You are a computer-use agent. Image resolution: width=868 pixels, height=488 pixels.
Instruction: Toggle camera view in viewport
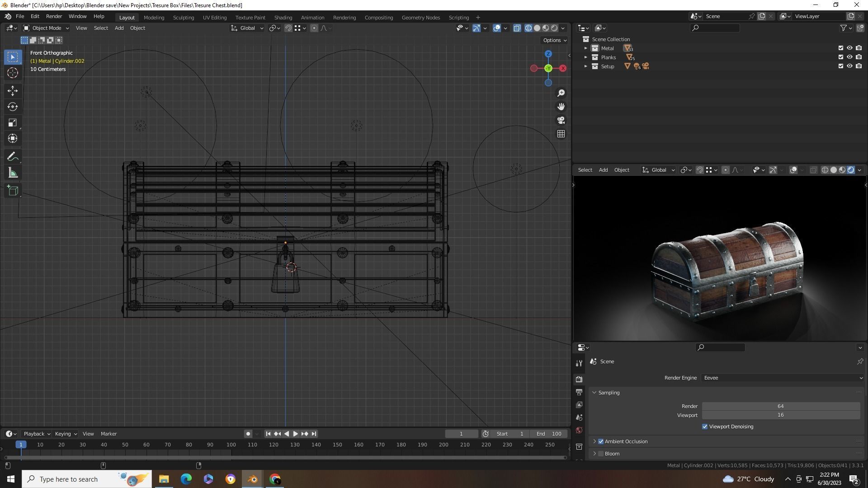(561, 120)
